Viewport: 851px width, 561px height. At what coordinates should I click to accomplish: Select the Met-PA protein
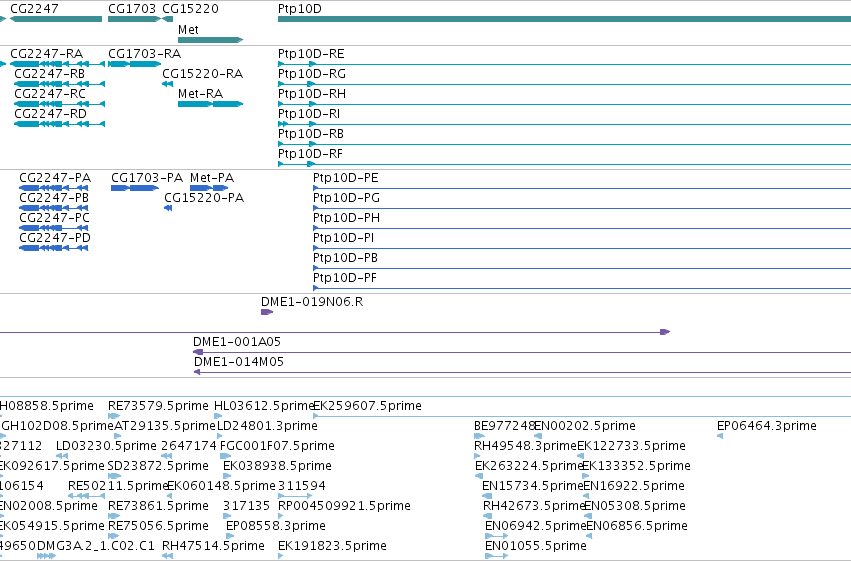click(209, 188)
